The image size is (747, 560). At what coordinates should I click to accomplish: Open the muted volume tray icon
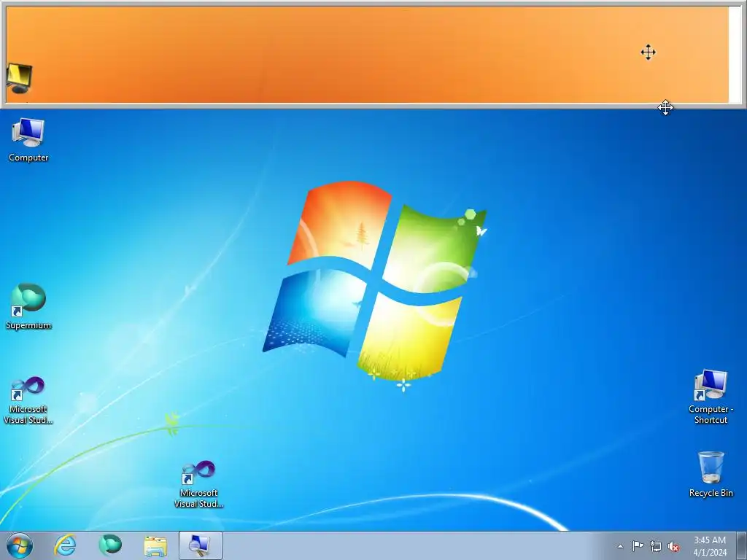[x=673, y=547]
